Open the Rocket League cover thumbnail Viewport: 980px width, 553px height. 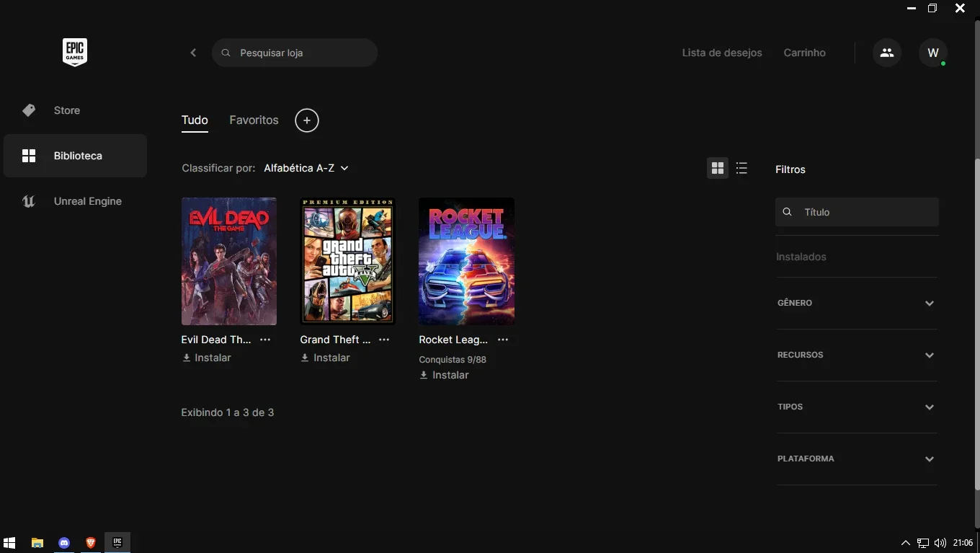pos(467,261)
